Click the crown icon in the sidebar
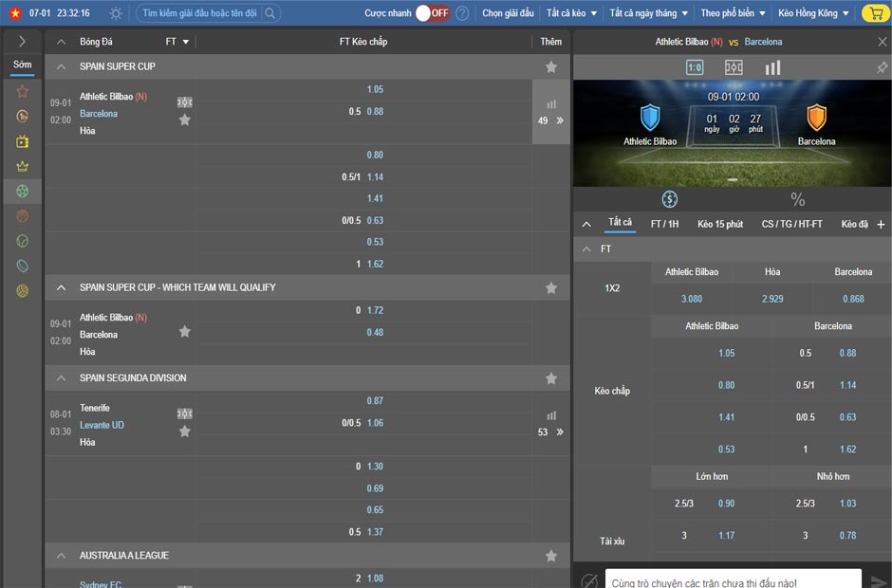892x588 pixels. pos(22,166)
